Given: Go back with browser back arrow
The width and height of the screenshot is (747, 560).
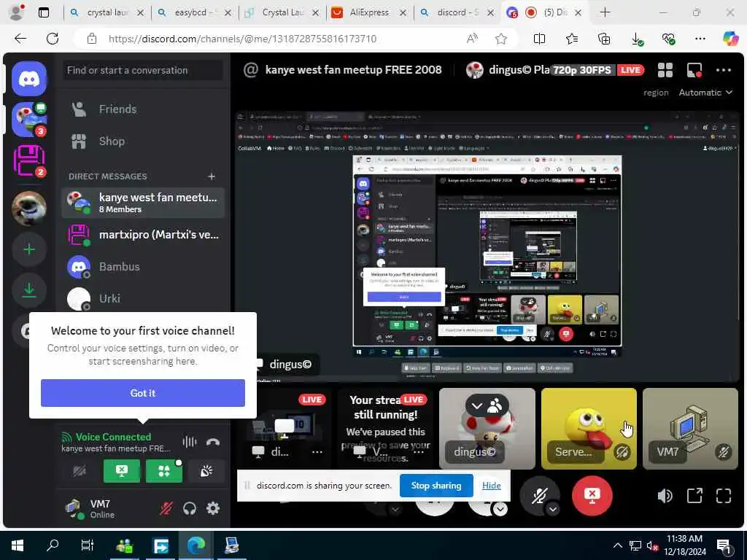Looking at the screenshot, I should point(20,39).
